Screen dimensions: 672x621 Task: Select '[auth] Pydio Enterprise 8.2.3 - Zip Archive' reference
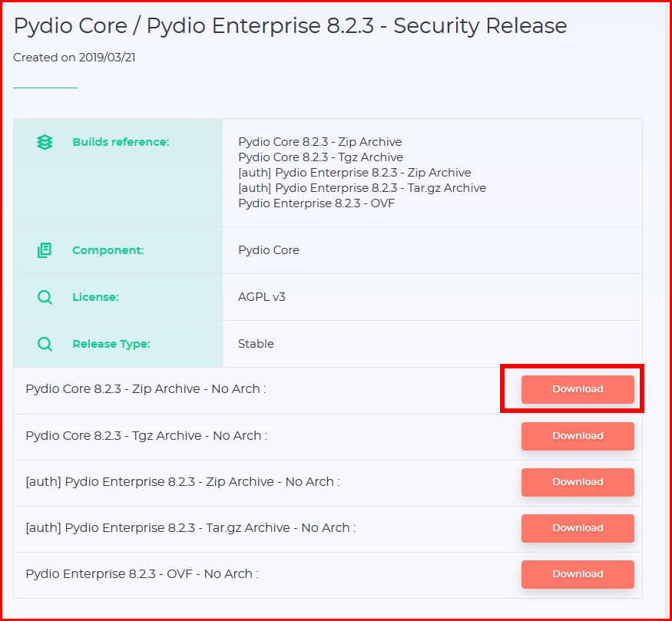pos(354,173)
